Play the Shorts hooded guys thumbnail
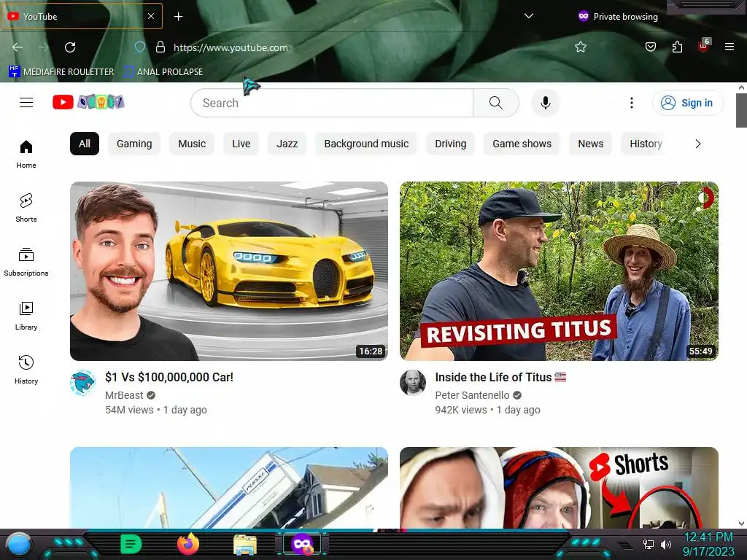The width and height of the screenshot is (747, 560). click(x=559, y=487)
